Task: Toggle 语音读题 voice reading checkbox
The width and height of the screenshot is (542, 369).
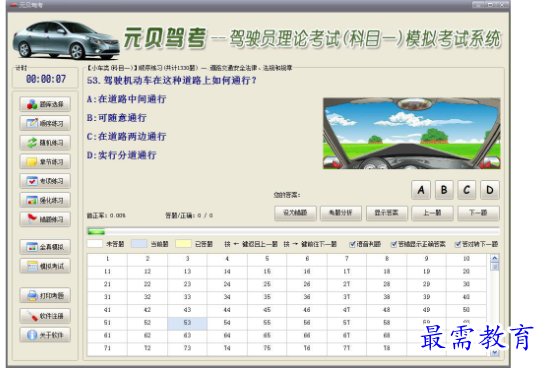Action: coord(352,244)
